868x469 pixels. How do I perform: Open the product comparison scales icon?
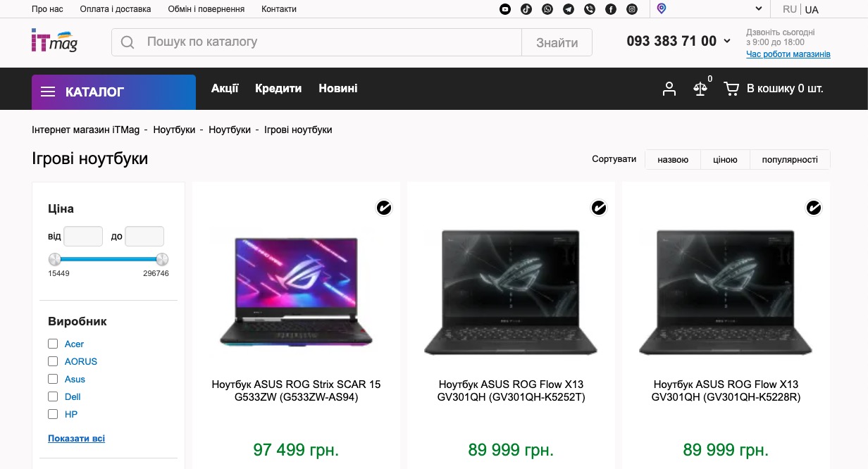pos(700,89)
